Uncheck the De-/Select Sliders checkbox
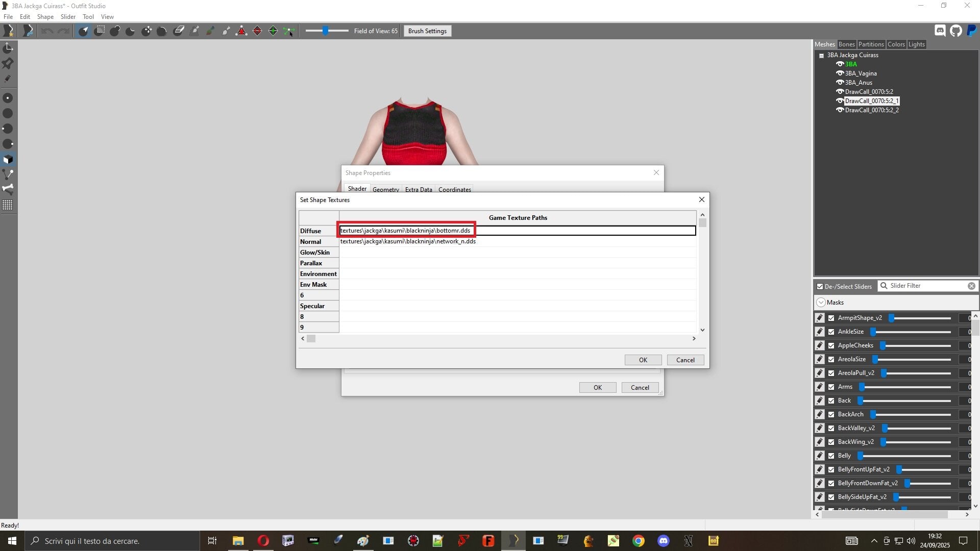 tap(820, 286)
